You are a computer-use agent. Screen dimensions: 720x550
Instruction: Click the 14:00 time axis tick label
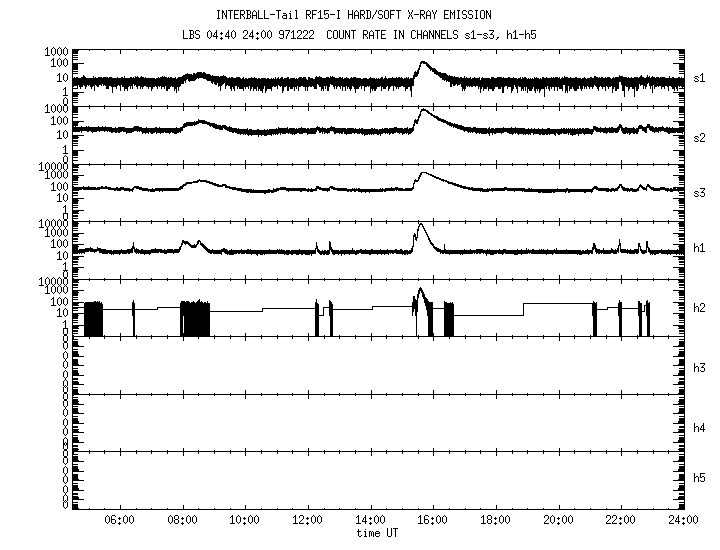(x=370, y=522)
